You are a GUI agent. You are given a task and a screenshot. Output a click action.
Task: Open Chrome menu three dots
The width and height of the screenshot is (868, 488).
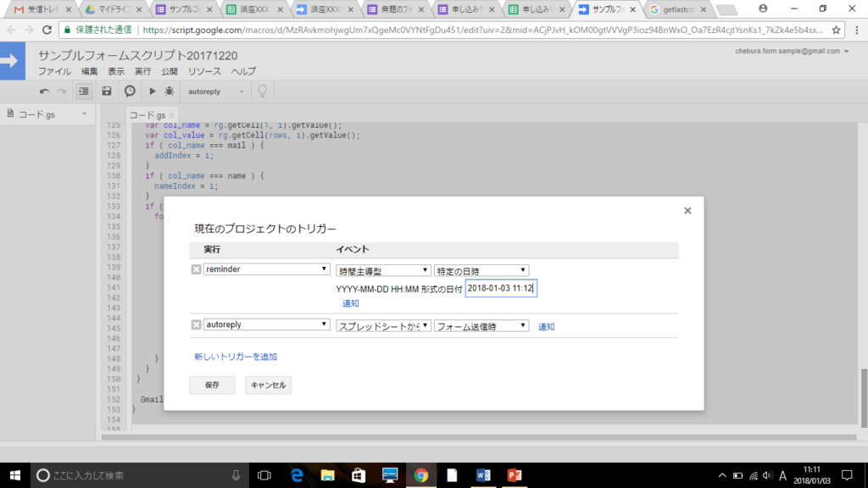pyautogui.click(x=857, y=30)
